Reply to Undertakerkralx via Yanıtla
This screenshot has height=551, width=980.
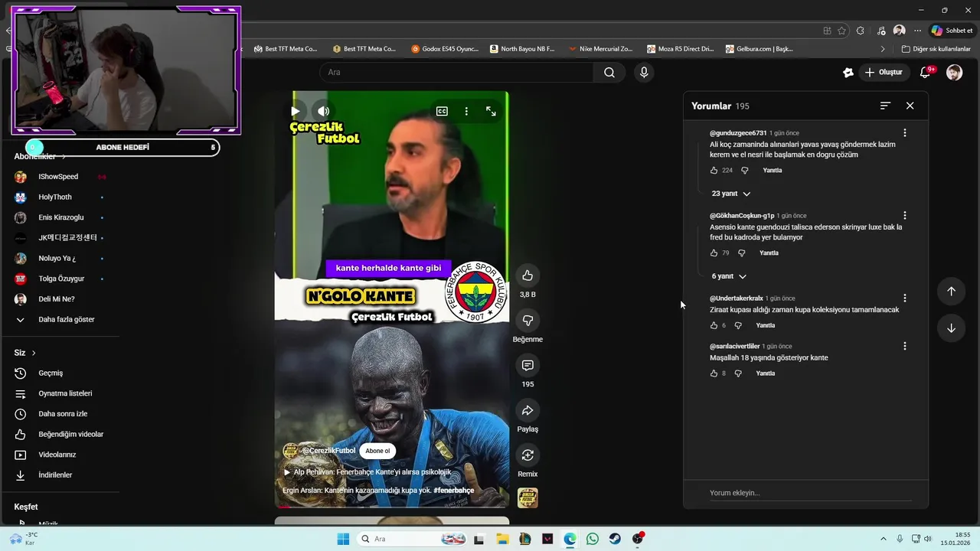(766, 325)
